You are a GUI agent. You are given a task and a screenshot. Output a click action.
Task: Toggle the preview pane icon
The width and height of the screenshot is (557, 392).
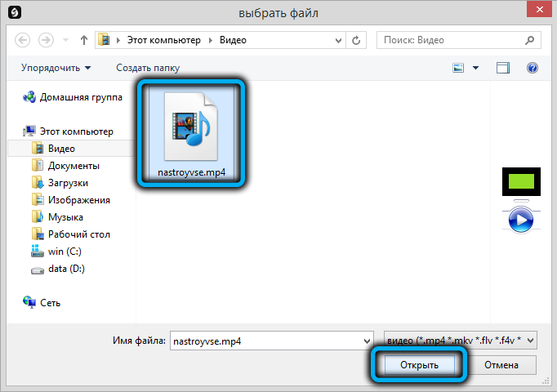coord(502,68)
